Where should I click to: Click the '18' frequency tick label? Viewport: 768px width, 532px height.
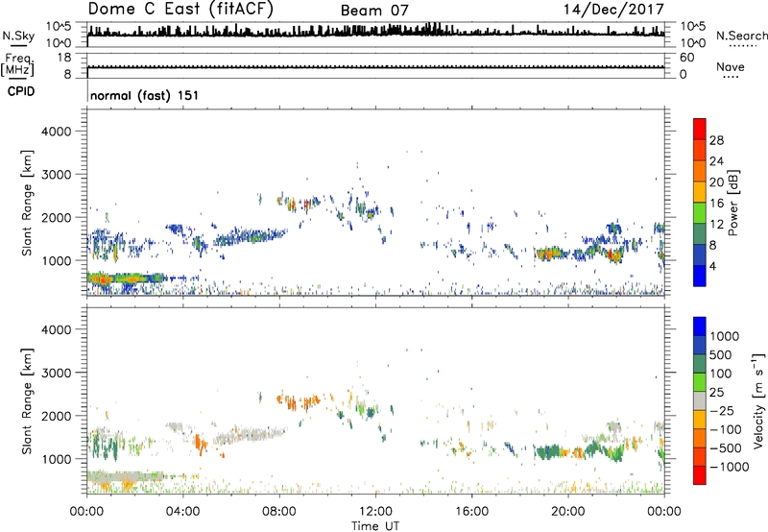coord(64,58)
